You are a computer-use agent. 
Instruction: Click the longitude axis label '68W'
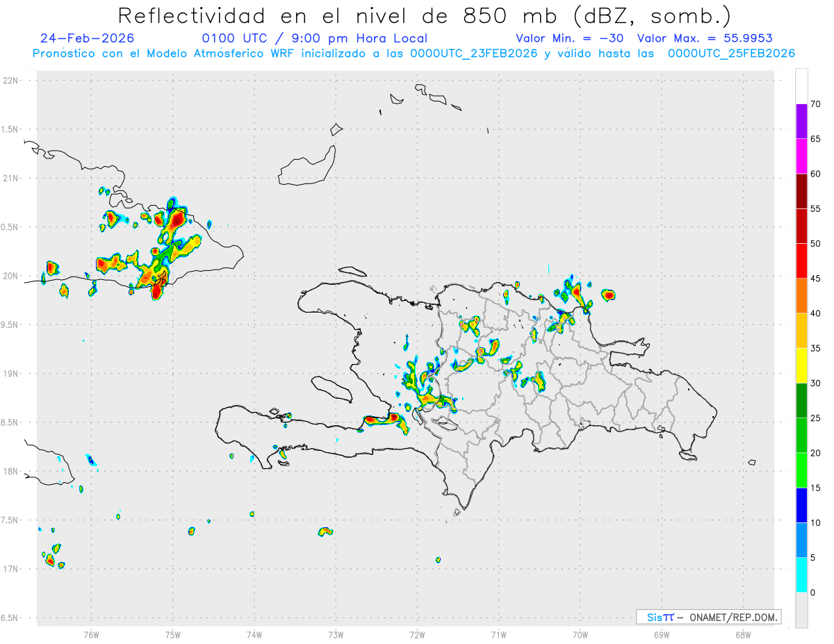click(x=743, y=634)
